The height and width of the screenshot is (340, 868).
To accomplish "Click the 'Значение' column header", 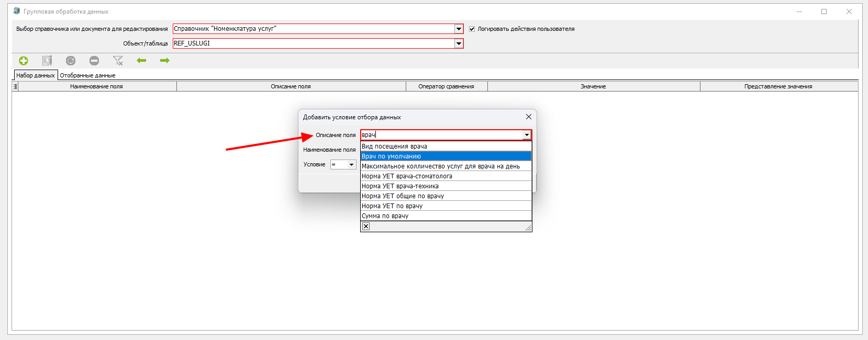I will [x=594, y=86].
